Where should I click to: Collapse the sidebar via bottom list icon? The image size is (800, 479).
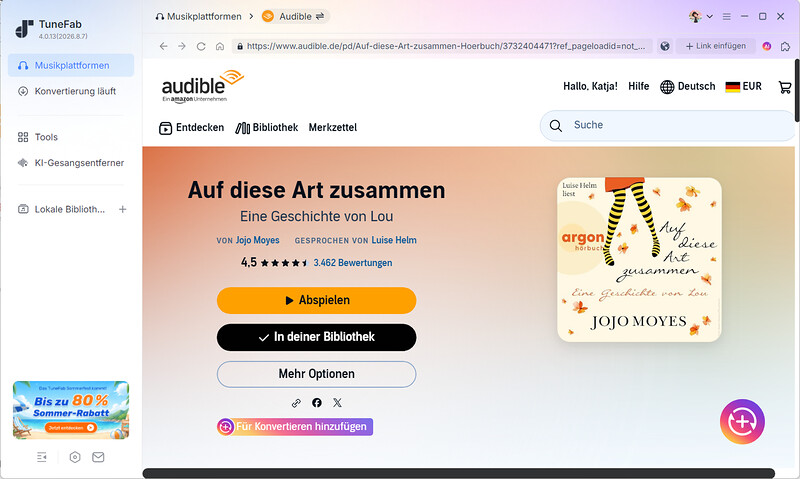(x=42, y=457)
